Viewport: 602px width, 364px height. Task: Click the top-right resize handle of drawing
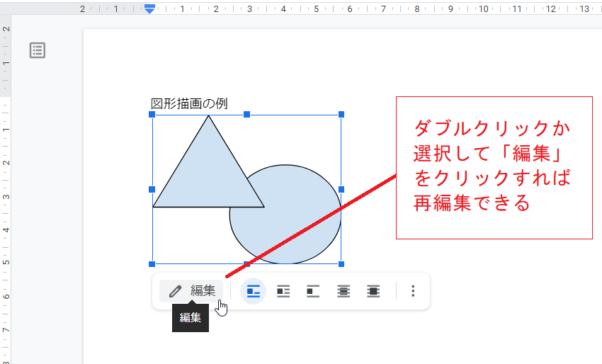[x=341, y=115]
